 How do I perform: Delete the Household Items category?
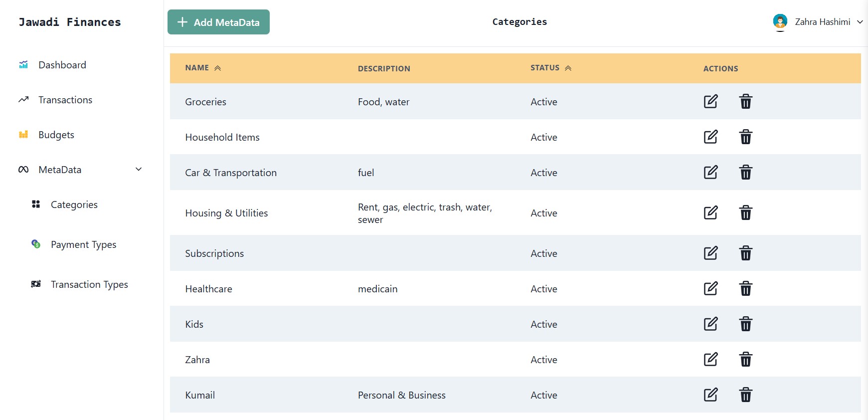(x=745, y=137)
